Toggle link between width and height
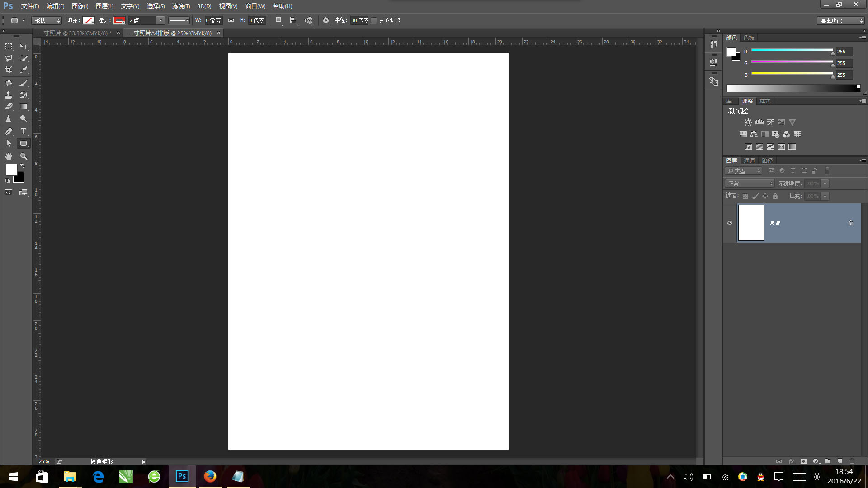The width and height of the screenshot is (868, 488). pos(231,20)
